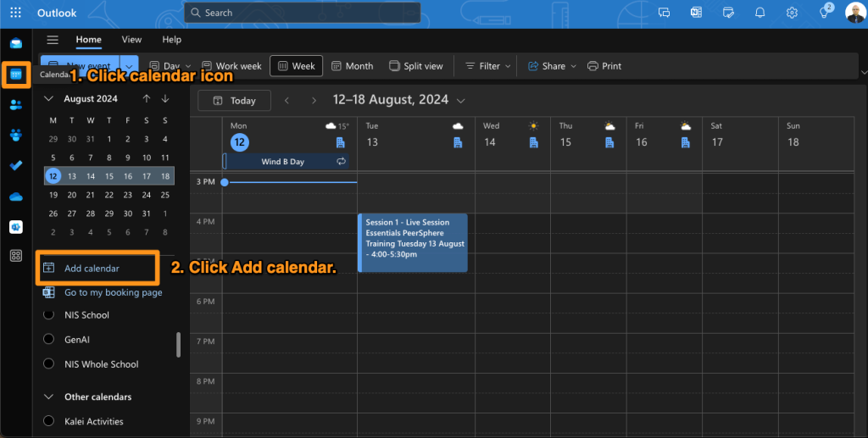The width and height of the screenshot is (868, 438).
Task: Select Week view
Action: coord(296,66)
